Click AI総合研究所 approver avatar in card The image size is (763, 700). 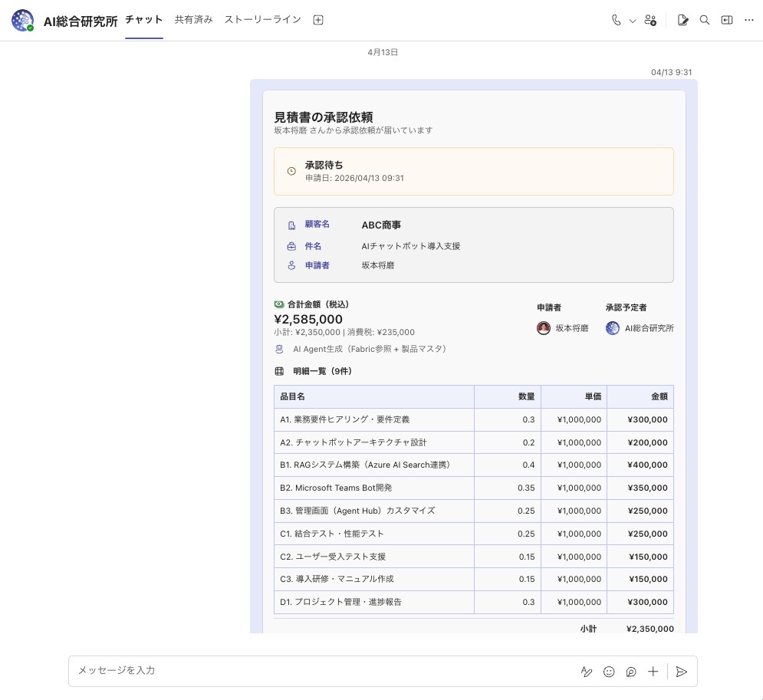pos(613,328)
